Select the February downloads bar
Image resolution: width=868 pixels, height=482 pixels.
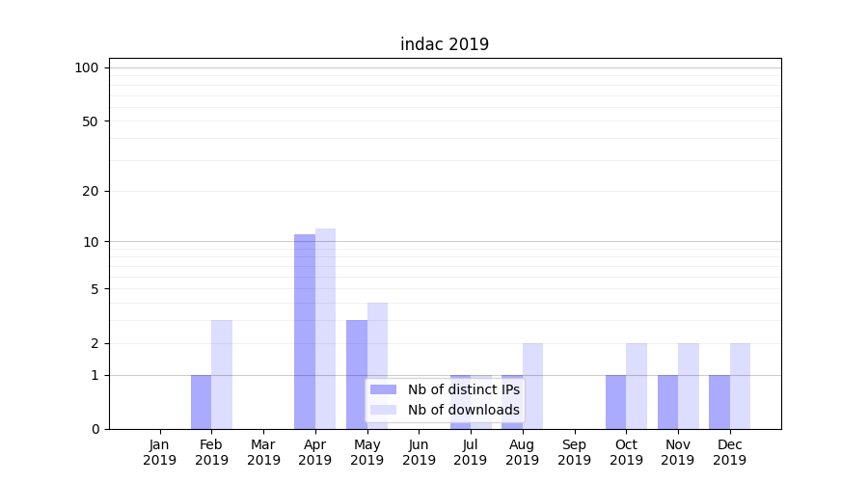coord(222,374)
